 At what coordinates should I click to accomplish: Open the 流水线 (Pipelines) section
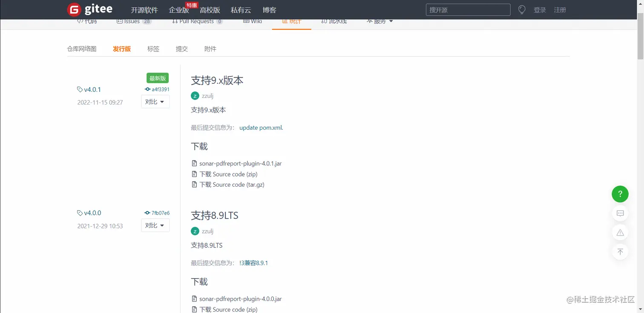tap(334, 21)
